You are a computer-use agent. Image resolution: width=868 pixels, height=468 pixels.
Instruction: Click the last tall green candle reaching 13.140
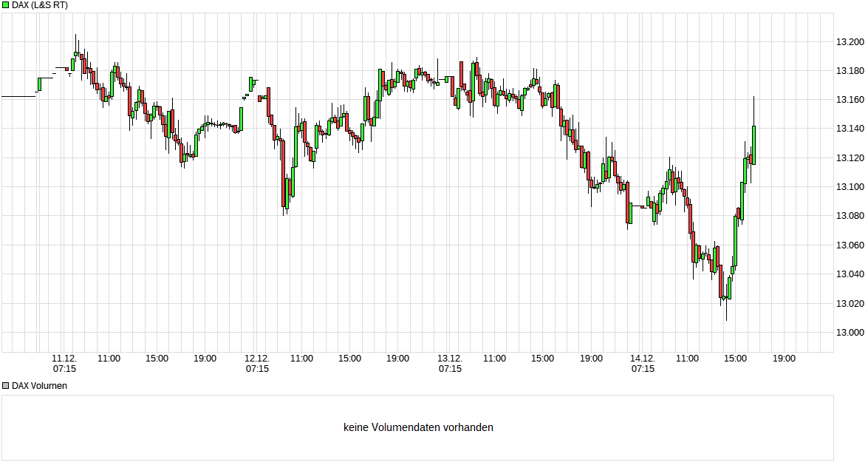[753, 145]
